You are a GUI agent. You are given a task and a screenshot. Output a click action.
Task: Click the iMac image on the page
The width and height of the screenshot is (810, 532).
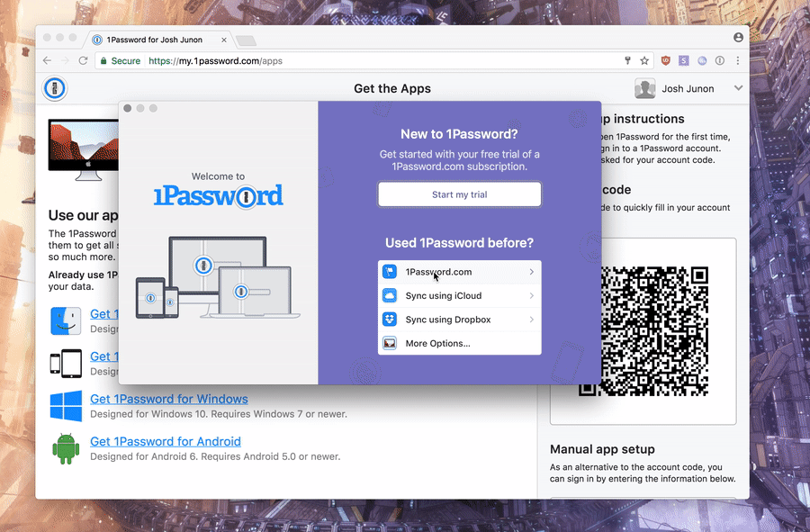pos(83,149)
